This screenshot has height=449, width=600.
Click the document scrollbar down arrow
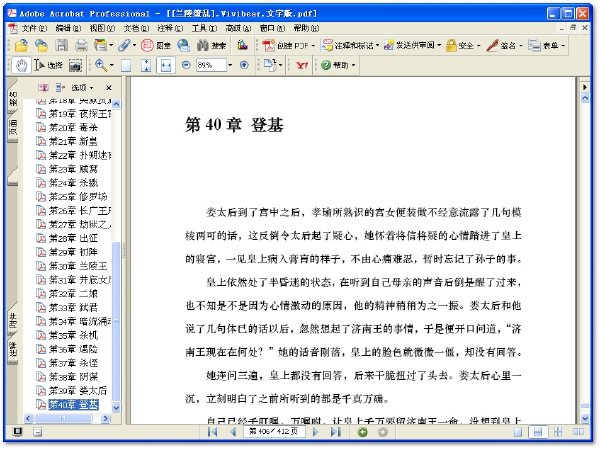point(585,418)
